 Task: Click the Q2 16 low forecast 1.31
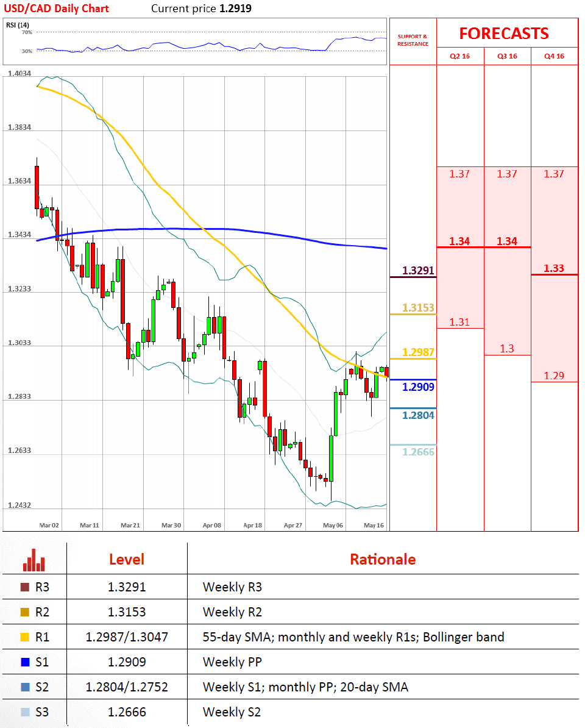(x=459, y=322)
